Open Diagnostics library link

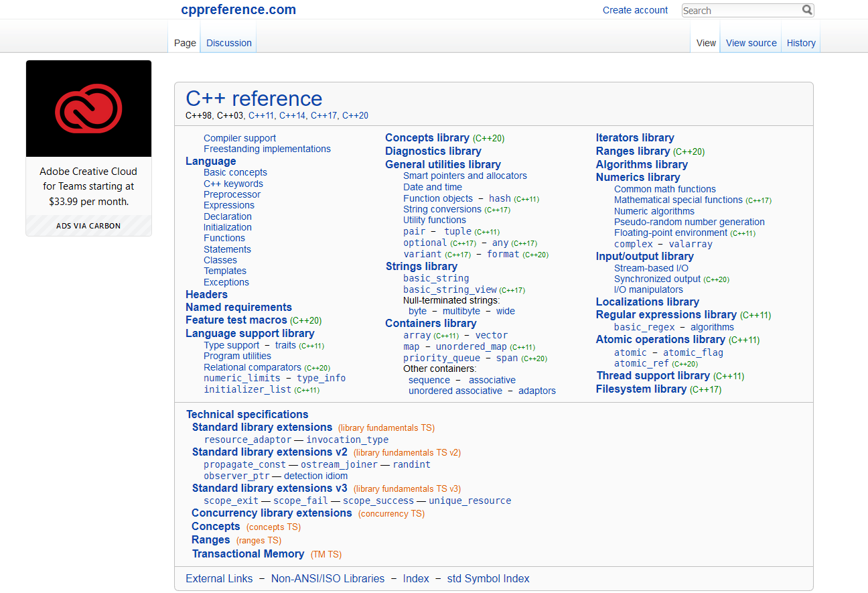point(433,151)
